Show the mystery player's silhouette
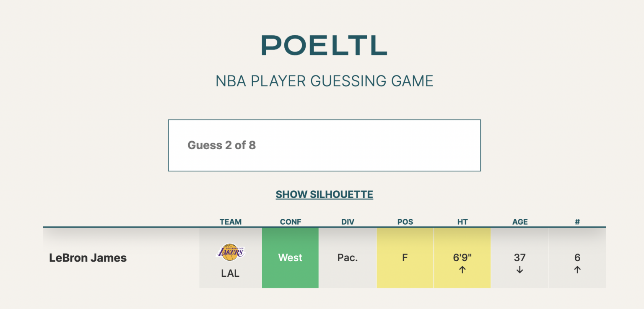Viewport: 644px width, 309px height. [324, 194]
